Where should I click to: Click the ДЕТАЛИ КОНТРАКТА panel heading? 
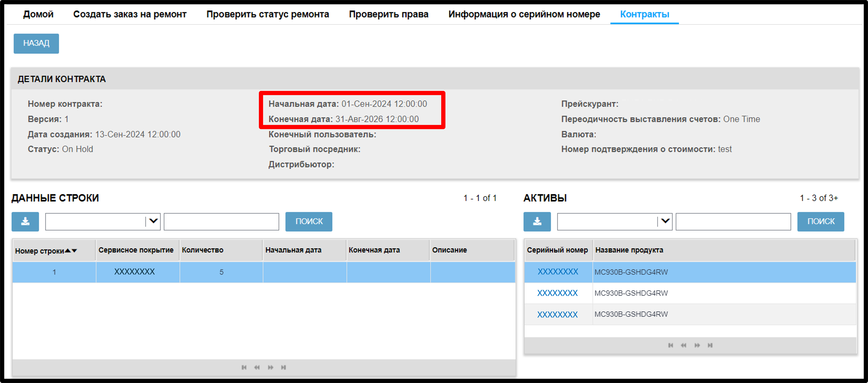(x=62, y=79)
